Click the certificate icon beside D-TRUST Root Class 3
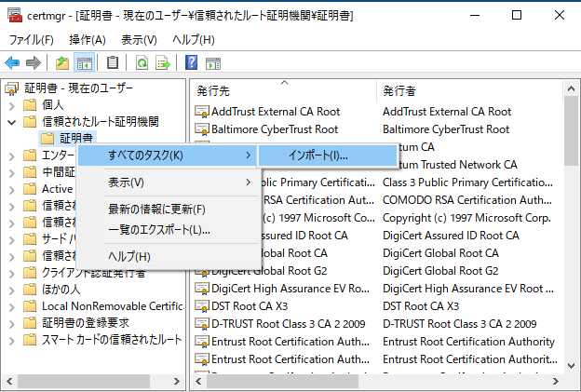This screenshot has width=581, height=392. point(202,324)
